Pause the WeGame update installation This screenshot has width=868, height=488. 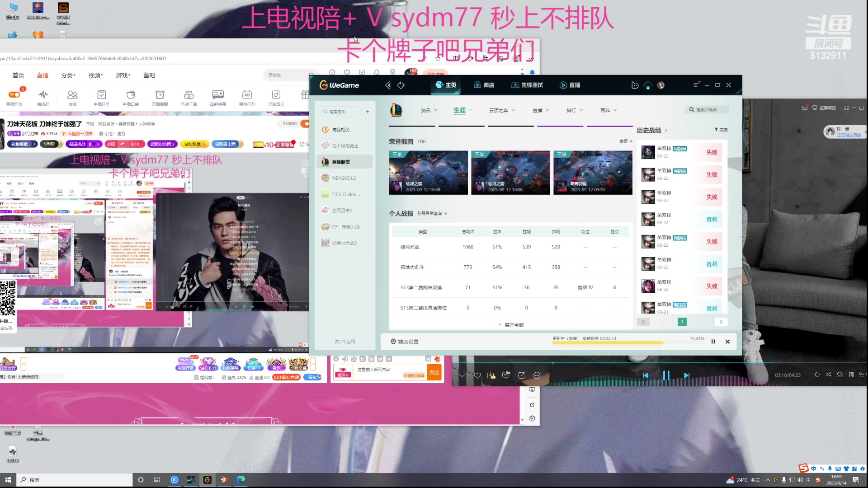pyautogui.click(x=713, y=342)
